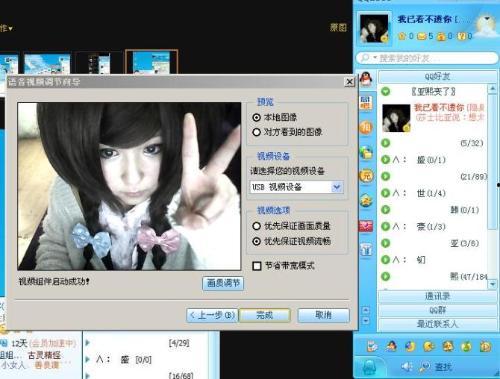
Task: Open the notepad checklist icon in bottom toolbar
Action: pyautogui.click(x=372, y=346)
